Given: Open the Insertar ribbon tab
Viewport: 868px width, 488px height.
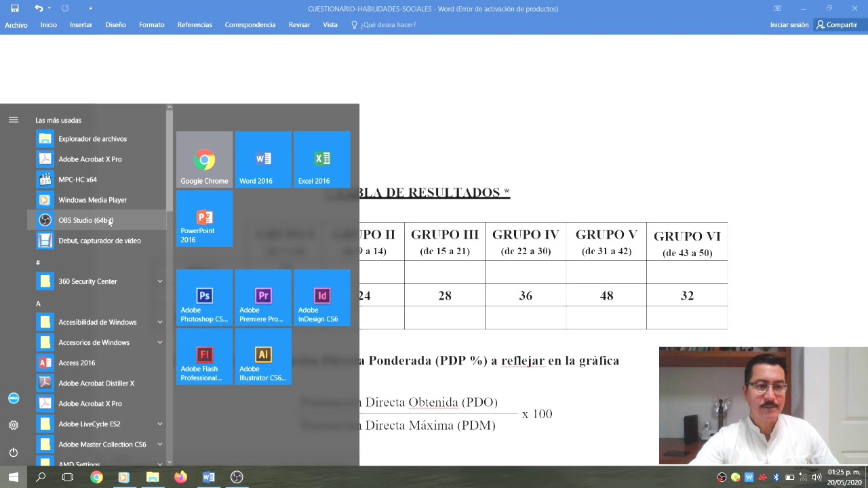Looking at the screenshot, I should (x=81, y=24).
